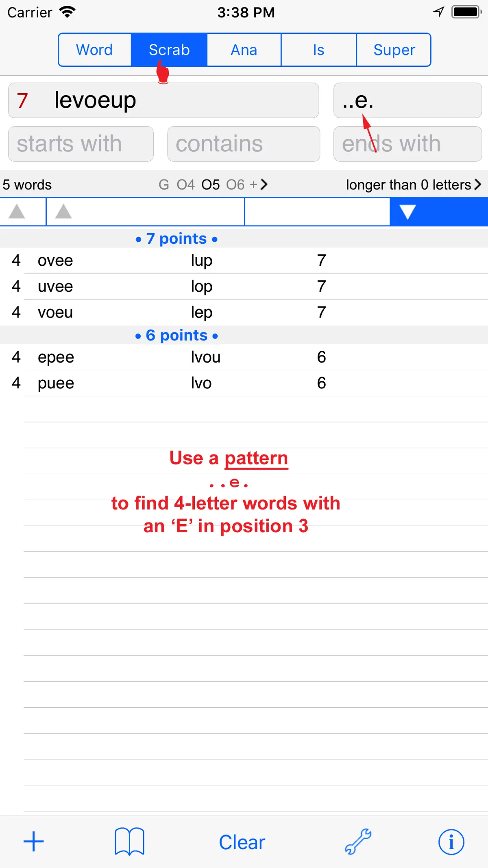Open the dictionary book icon
The width and height of the screenshot is (488, 868).
coord(129,842)
